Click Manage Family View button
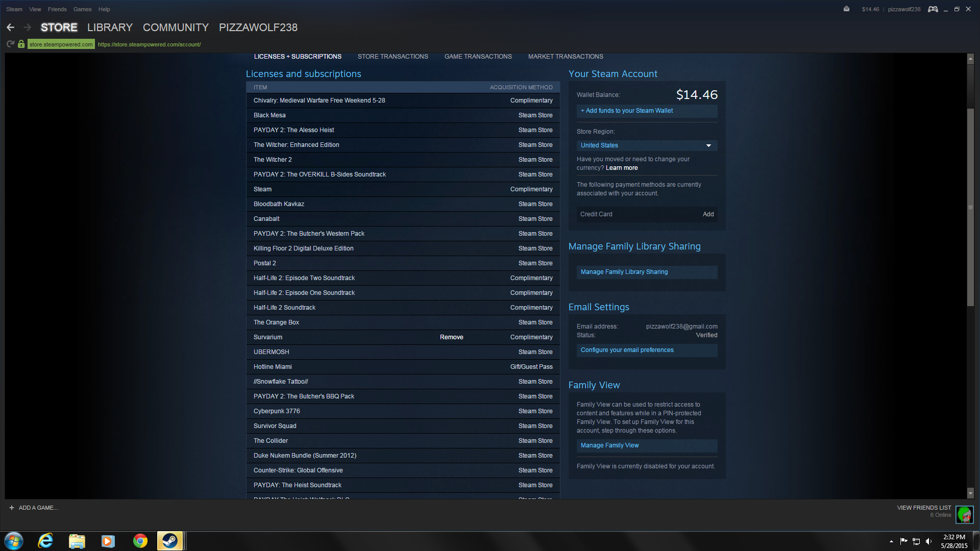This screenshot has width=980, height=551. click(609, 445)
